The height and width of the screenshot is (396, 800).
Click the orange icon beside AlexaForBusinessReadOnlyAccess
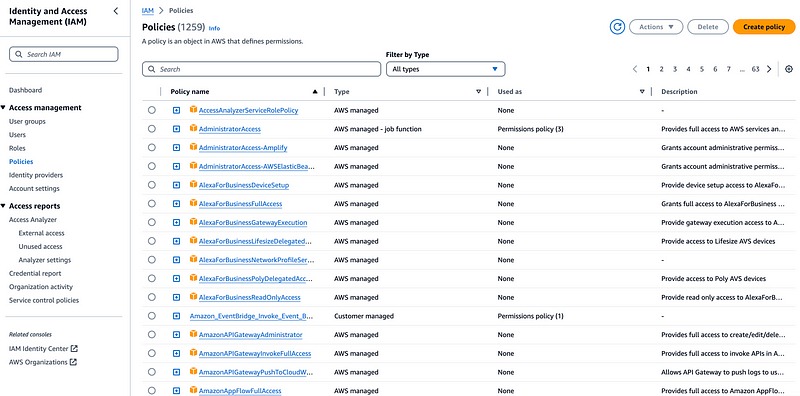(x=193, y=297)
